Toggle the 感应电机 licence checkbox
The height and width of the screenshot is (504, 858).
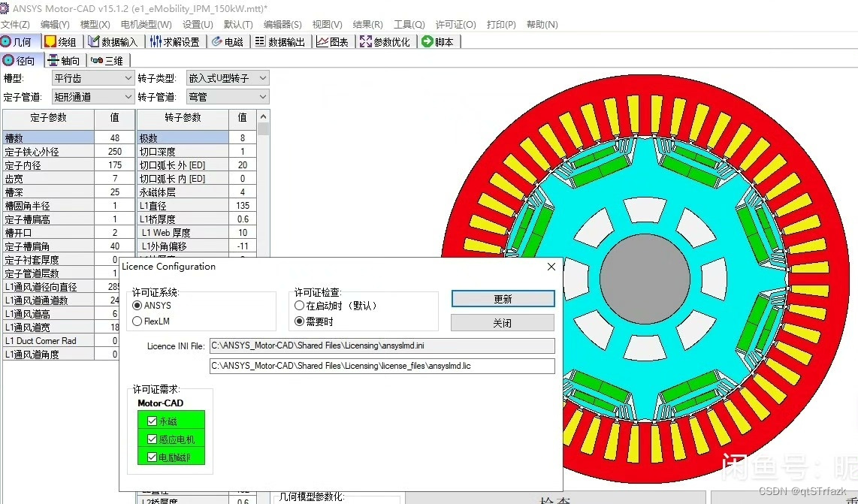pos(154,439)
